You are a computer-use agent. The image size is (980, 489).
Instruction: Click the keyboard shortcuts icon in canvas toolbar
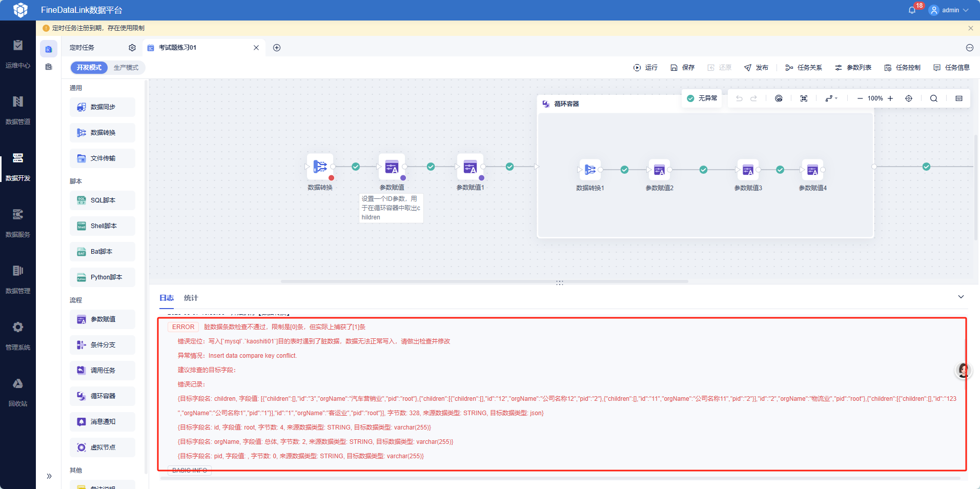(959, 98)
